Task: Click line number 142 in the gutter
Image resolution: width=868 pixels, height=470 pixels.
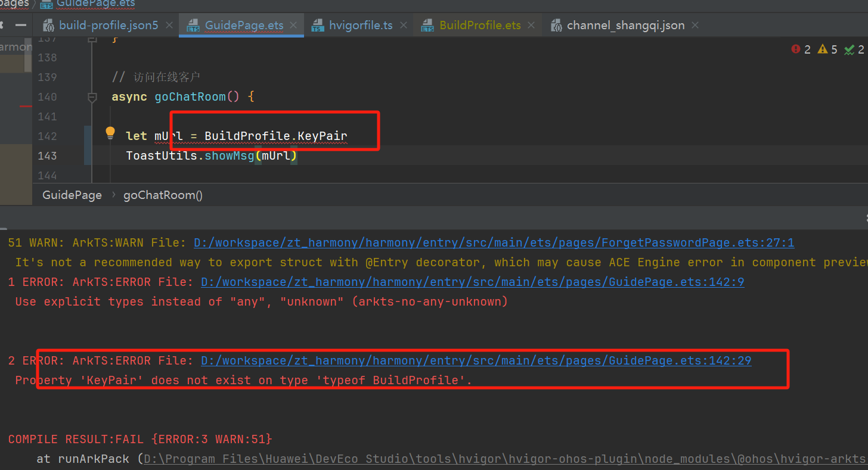Action: pos(47,136)
